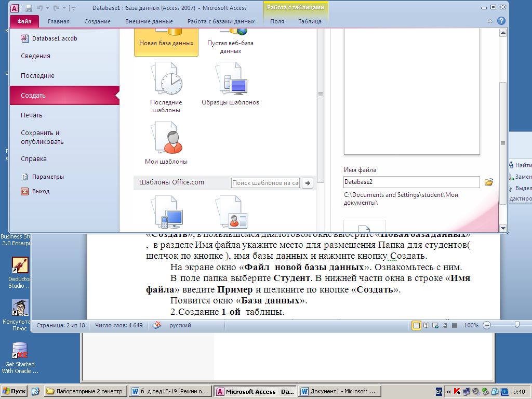Click the Office.com template search field

click(x=265, y=183)
